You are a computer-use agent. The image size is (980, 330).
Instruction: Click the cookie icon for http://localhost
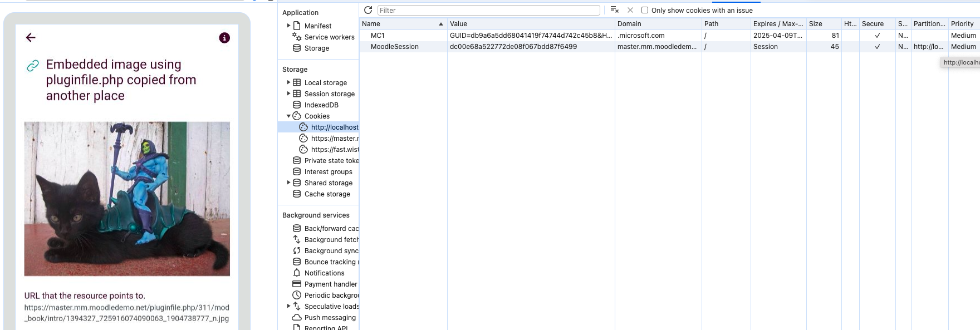click(x=303, y=127)
